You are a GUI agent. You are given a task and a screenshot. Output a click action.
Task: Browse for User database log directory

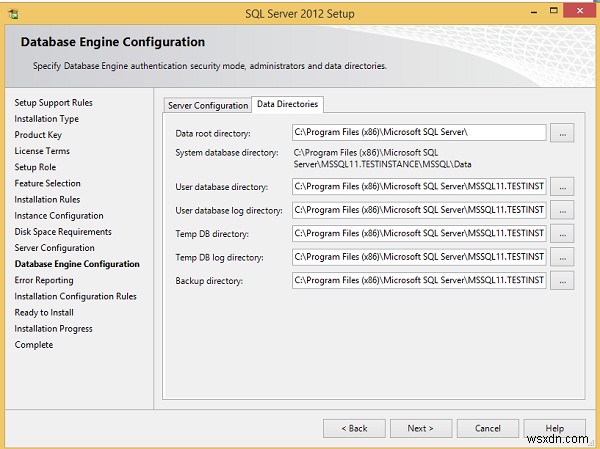point(562,210)
